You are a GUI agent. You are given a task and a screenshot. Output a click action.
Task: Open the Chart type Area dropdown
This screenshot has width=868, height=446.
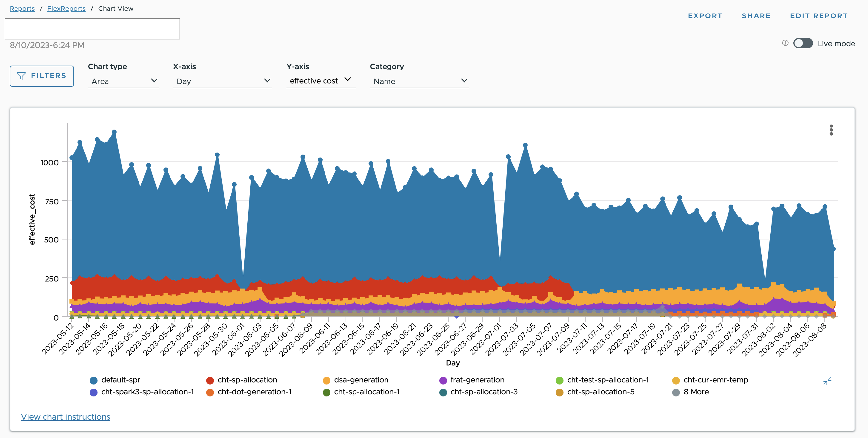pos(123,81)
